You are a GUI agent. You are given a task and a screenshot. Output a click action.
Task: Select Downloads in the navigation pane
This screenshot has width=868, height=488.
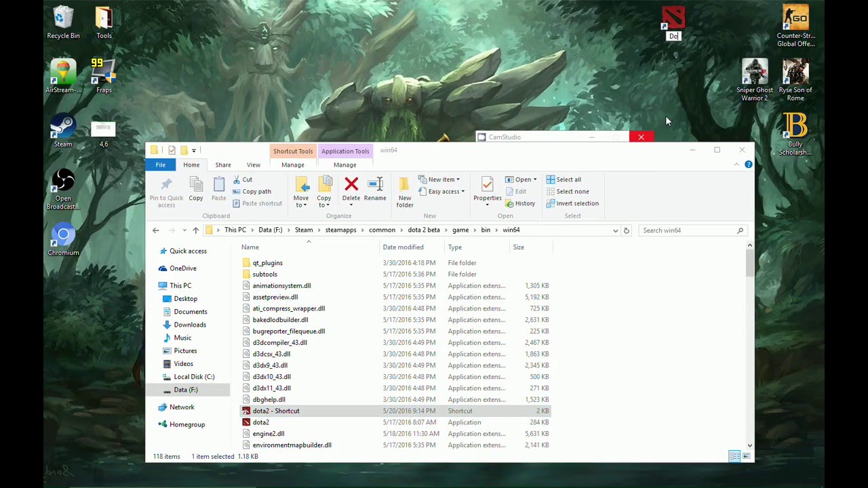pyautogui.click(x=190, y=325)
